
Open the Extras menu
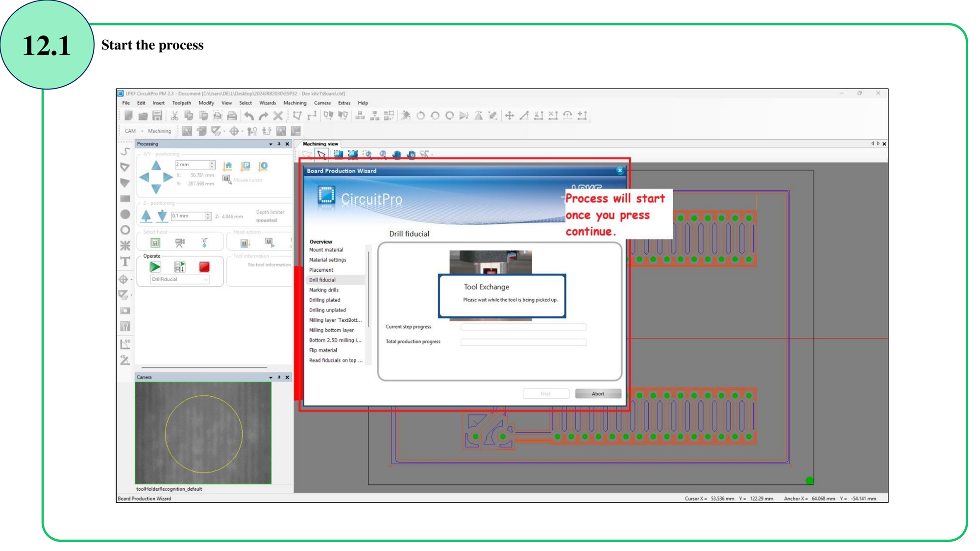click(x=344, y=103)
